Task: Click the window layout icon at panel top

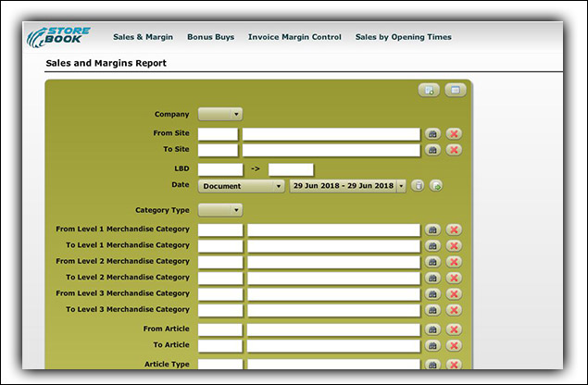Action: coord(453,90)
